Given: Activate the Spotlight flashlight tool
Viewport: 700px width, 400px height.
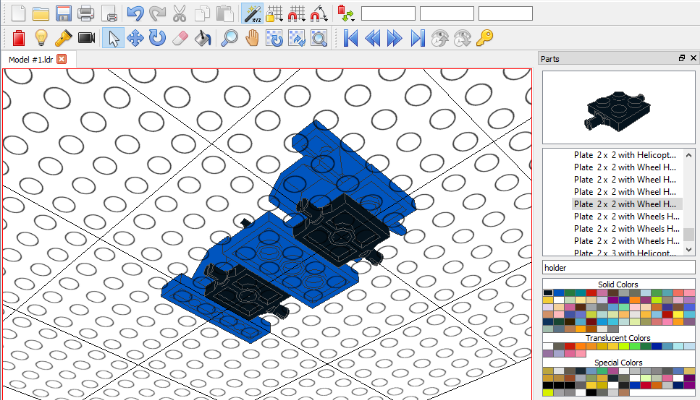Looking at the screenshot, I should pyautogui.click(x=62, y=38).
